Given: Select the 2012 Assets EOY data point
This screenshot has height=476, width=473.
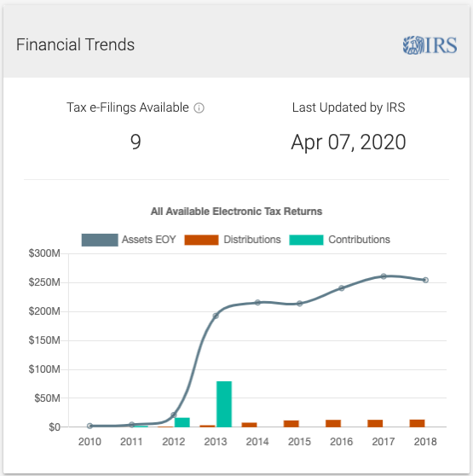Looking at the screenshot, I should [x=174, y=415].
